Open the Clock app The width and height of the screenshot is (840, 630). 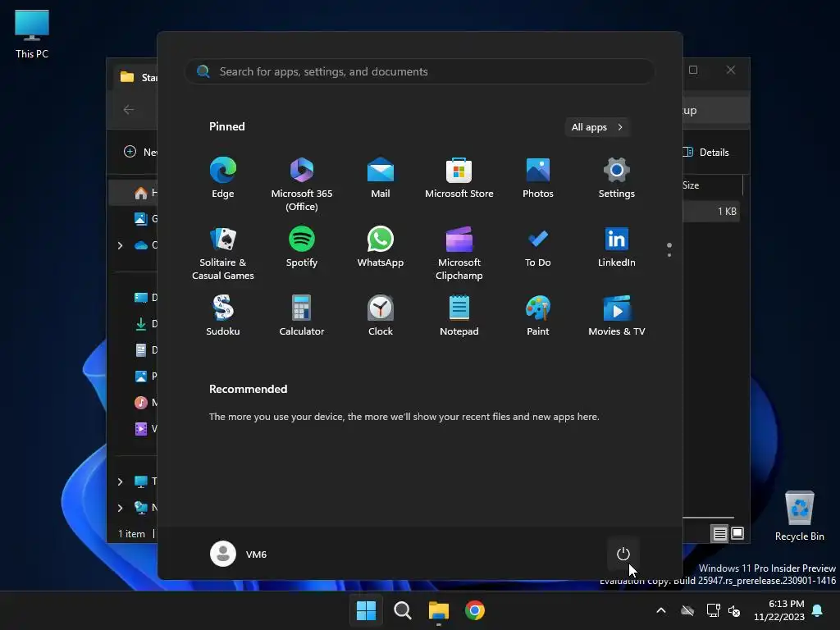point(381,316)
